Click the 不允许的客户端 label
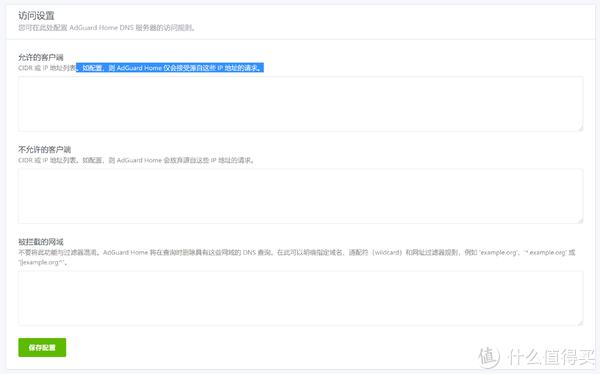The width and height of the screenshot is (600, 374). coord(44,149)
